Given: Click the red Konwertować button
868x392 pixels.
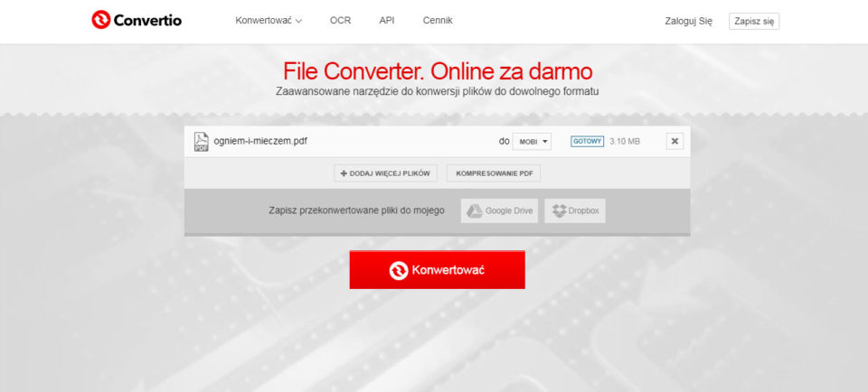Looking at the screenshot, I should (438, 270).
